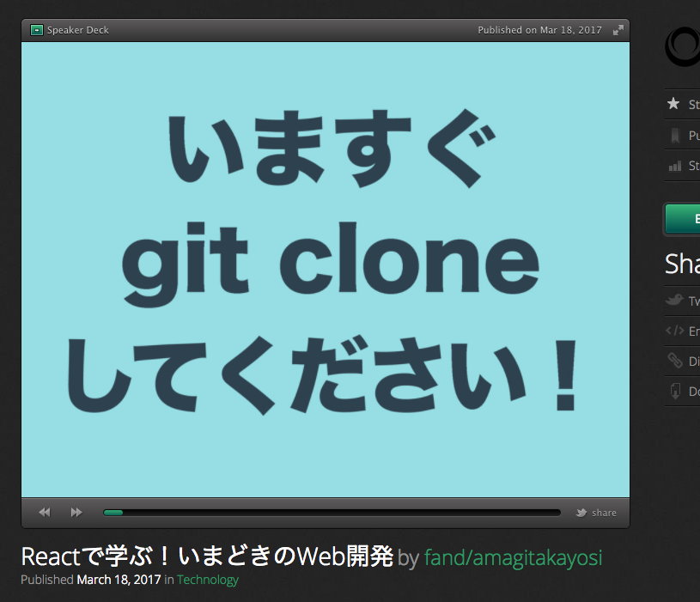Viewport: 700px width, 602px height.
Task: Advance to the next slide
Action: click(x=76, y=513)
